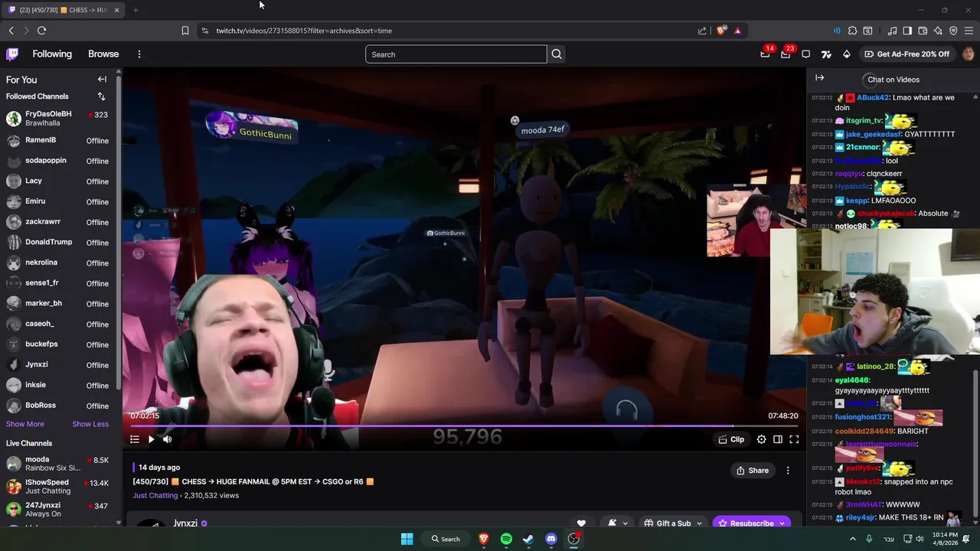Click Show More followed channels
This screenshot has height=551, width=980.
[x=25, y=424]
